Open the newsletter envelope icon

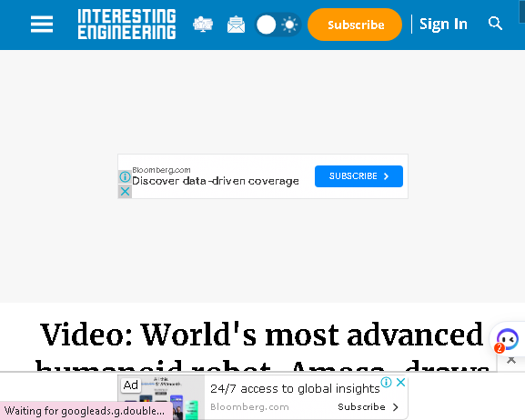[x=236, y=25]
